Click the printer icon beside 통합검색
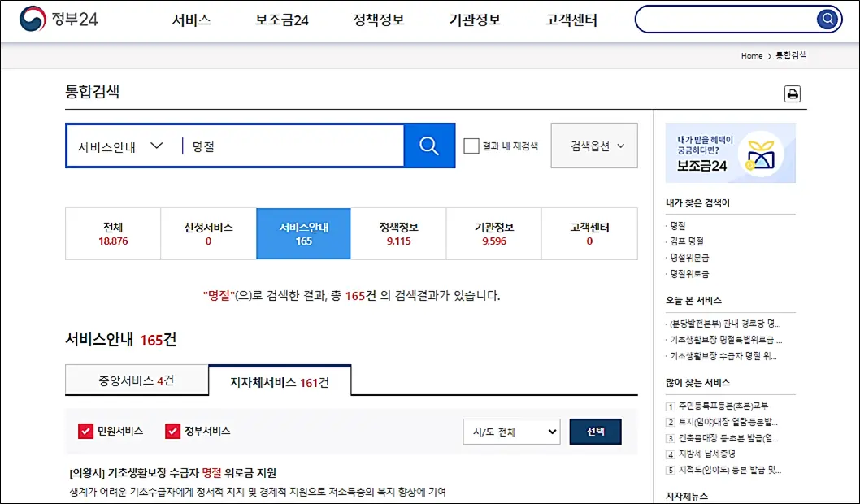 coord(793,93)
